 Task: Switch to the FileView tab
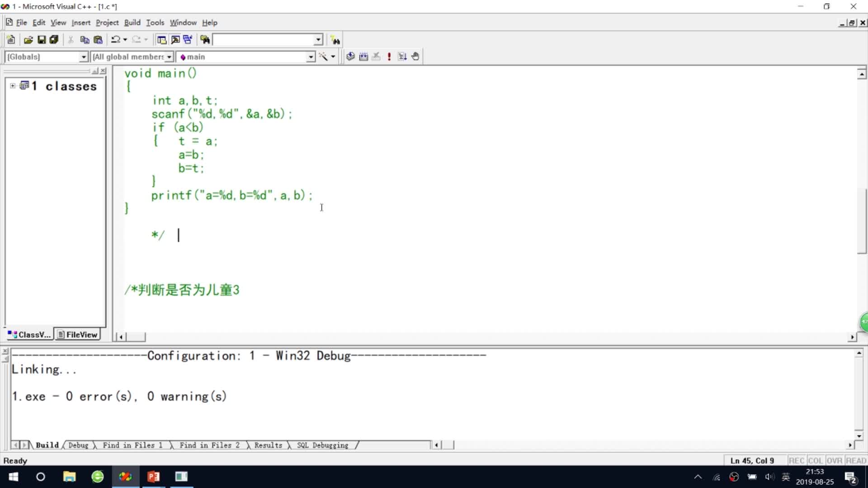77,334
